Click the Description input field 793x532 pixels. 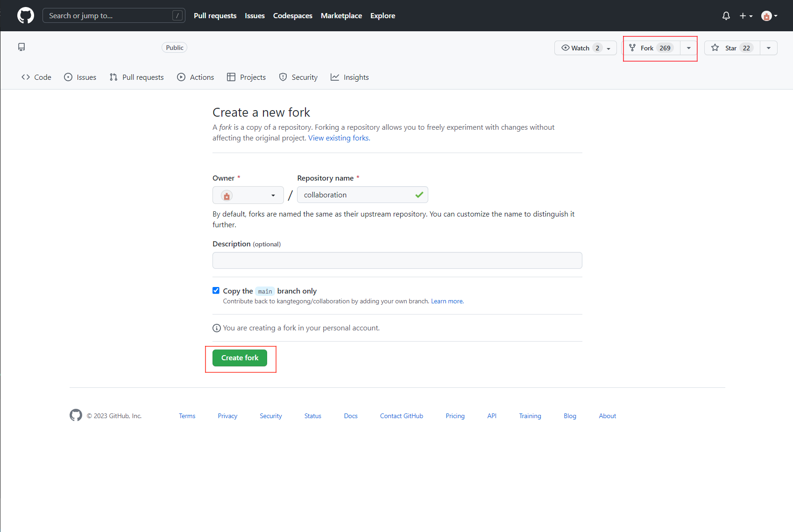coord(397,260)
